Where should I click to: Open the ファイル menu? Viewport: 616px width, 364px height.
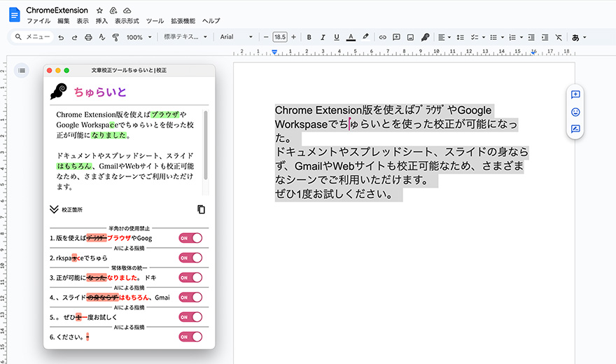point(38,21)
